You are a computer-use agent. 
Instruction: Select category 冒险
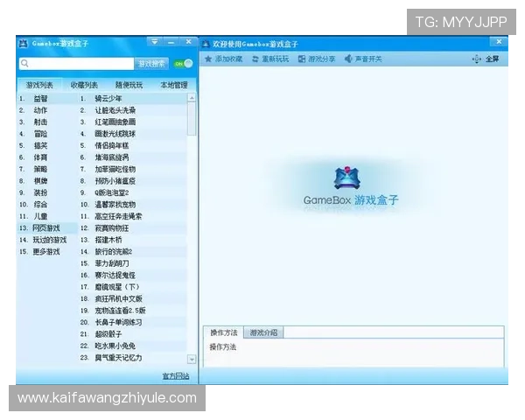(48, 134)
